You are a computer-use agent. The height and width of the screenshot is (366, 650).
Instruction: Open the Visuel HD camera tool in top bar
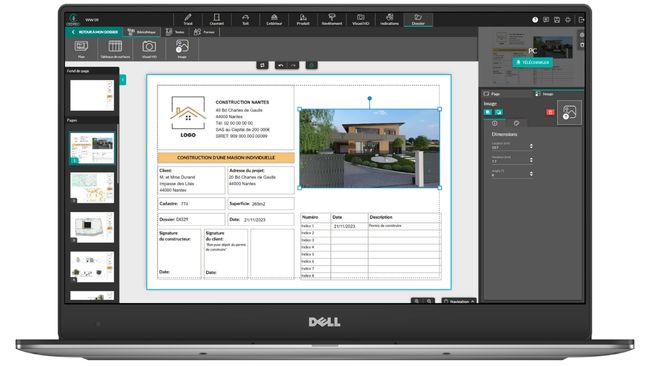click(361, 19)
